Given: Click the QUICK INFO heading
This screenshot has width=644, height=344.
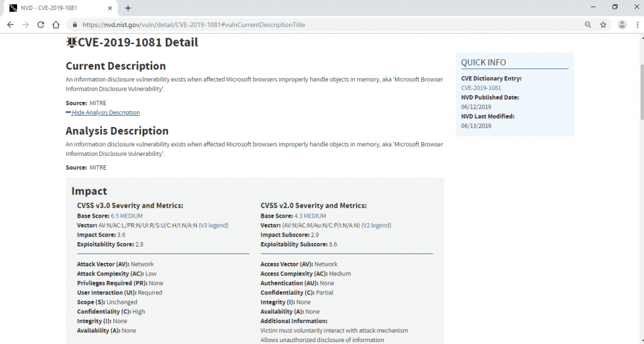Looking at the screenshot, I should (x=484, y=62).
